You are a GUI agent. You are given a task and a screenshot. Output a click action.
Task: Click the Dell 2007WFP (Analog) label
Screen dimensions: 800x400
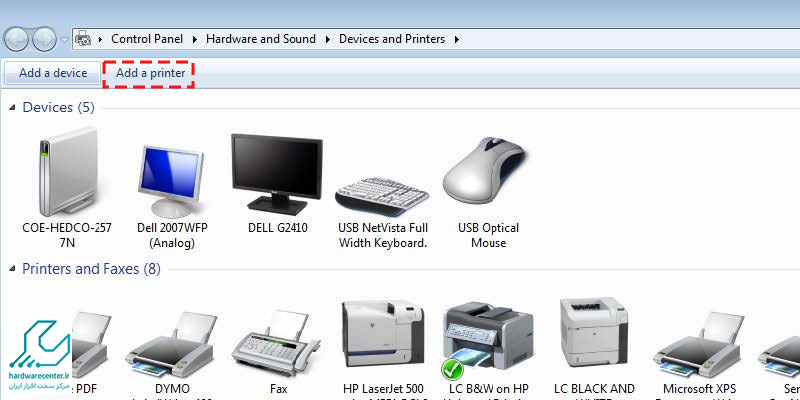[x=172, y=235]
